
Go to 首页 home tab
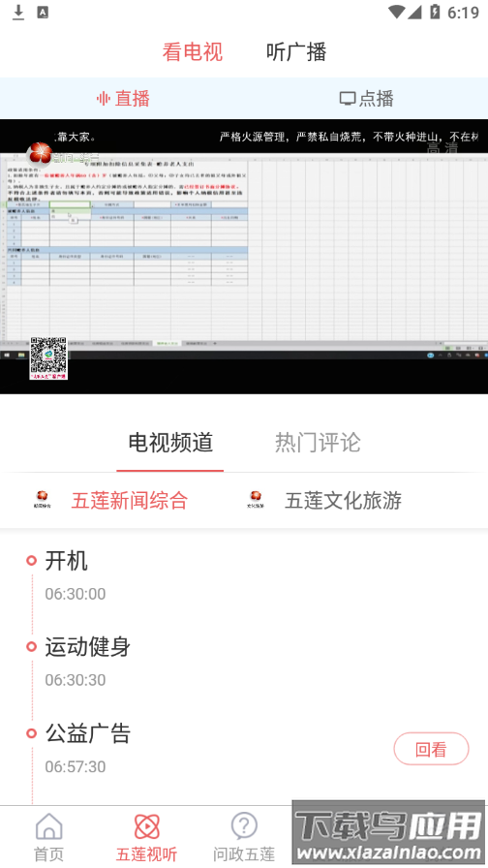48,837
